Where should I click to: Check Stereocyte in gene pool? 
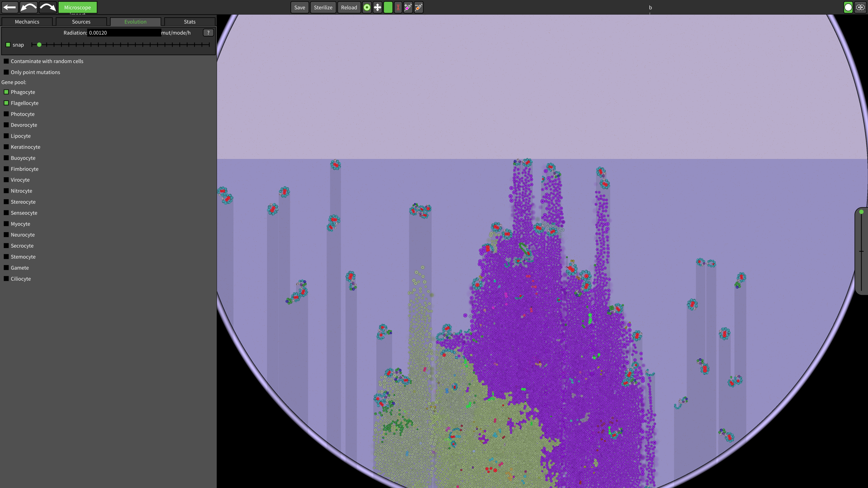6,202
